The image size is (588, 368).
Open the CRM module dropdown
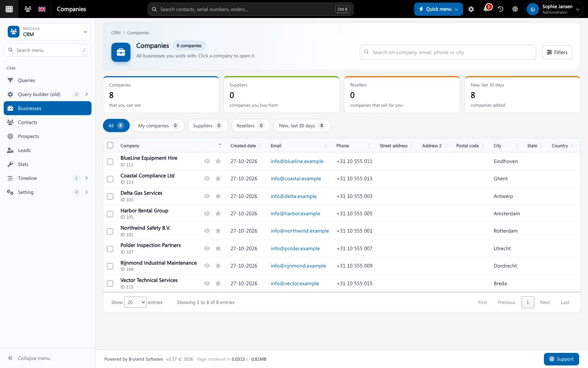[47, 32]
